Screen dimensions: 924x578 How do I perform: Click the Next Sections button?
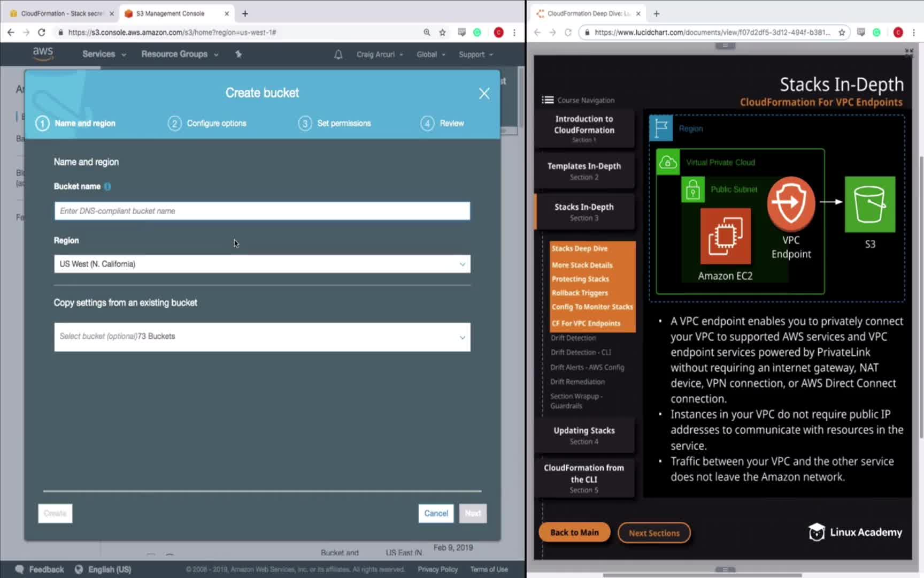click(654, 533)
